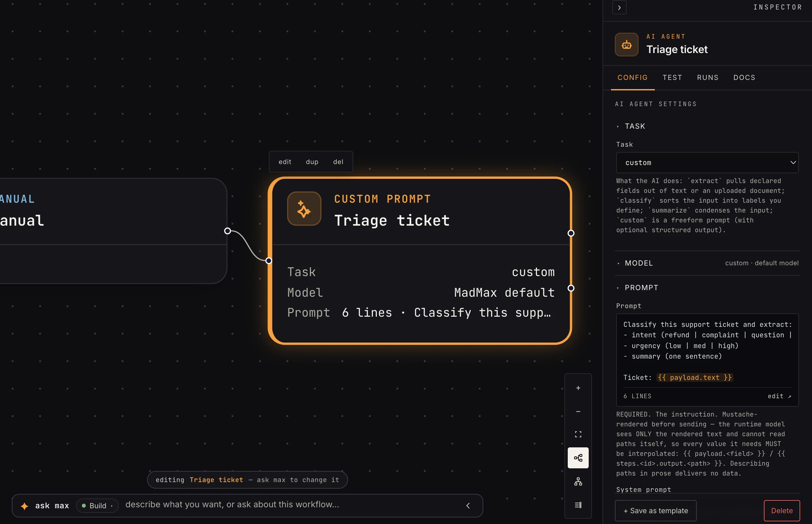
Task: Click the System prompt label
Action: [x=643, y=490]
